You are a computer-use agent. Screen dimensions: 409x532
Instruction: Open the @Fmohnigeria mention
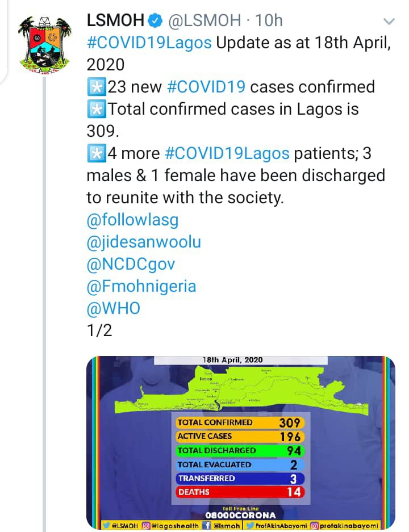point(141,286)
